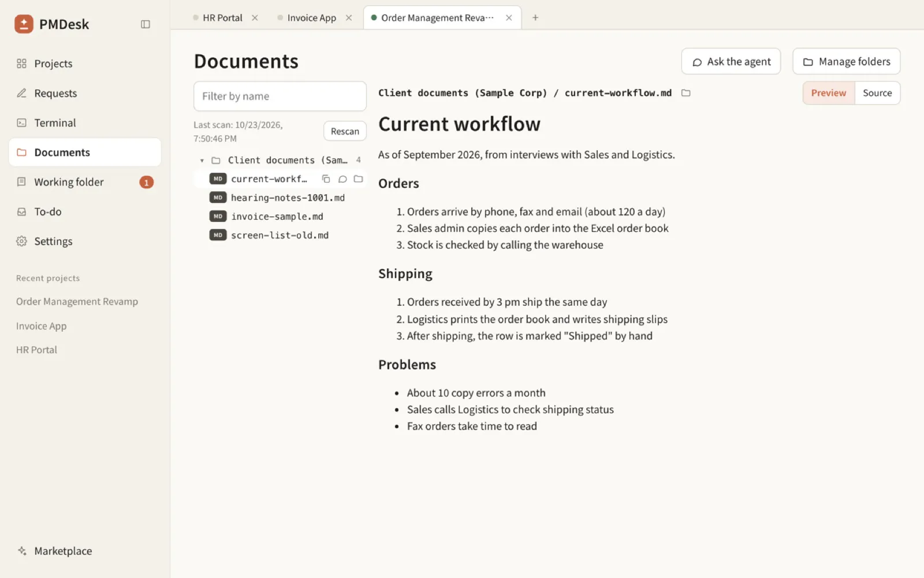The image size is (924, 578).
Task: Collapse the Client documents folder
Action: pos(202,161)
